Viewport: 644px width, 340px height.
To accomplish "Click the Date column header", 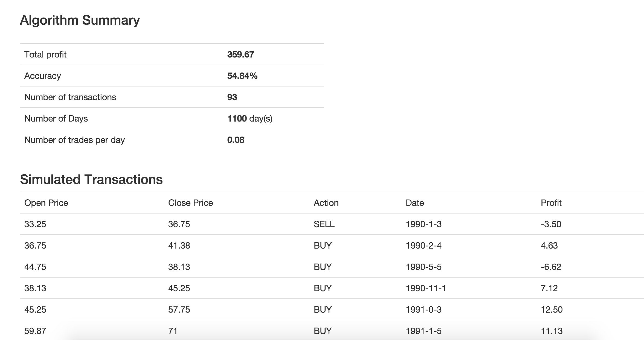I will pyautogui.click(x=414, y=203).
